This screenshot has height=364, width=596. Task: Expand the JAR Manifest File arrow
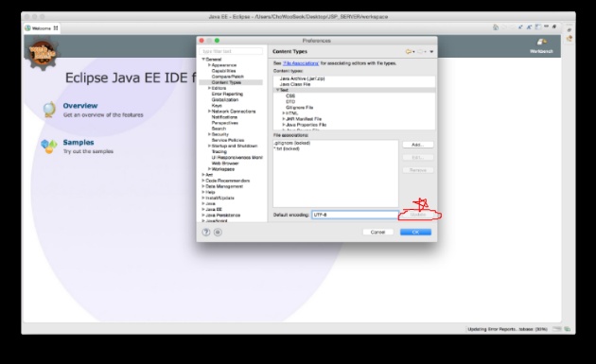(x=284, y=119)
